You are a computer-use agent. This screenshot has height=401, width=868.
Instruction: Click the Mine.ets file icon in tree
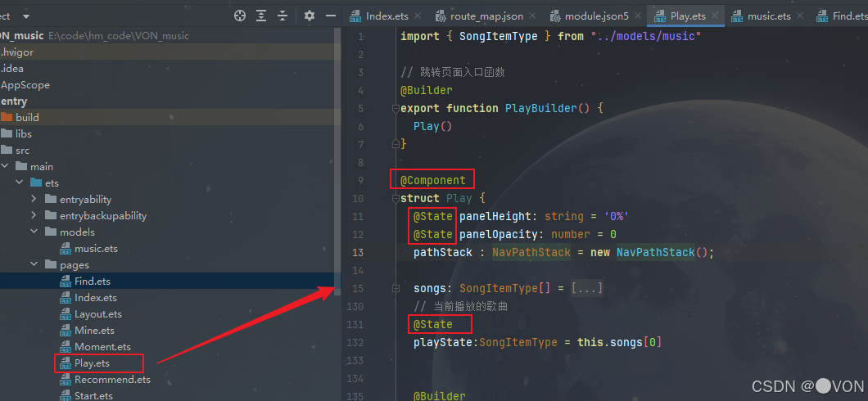pyautogui.click(x=66, y=330)
